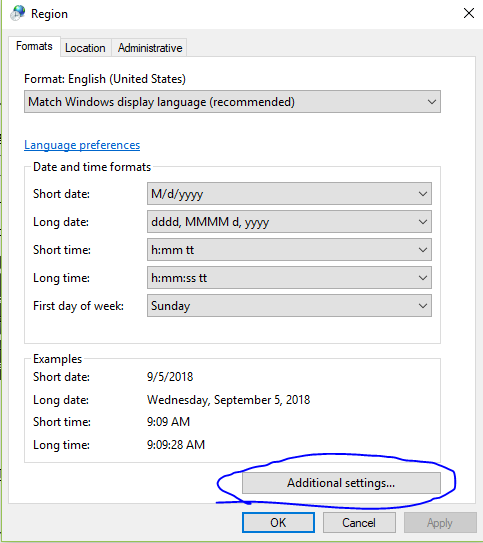Click the grayed-out Apply button
The height and width of the screenshot is (543, 483).
(440, 523)
